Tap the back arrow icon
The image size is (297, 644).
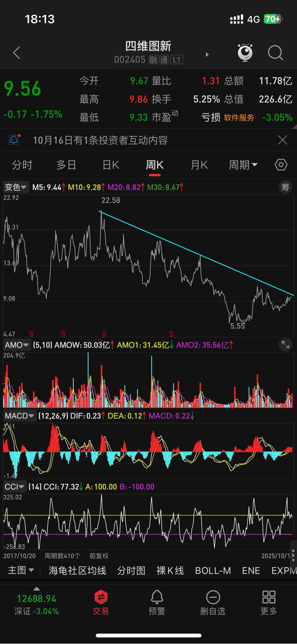[x=16, y=53]
